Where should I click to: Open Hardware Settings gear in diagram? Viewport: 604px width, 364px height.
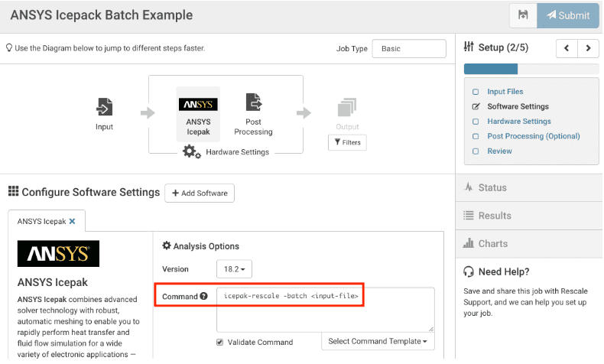point(191,151)
